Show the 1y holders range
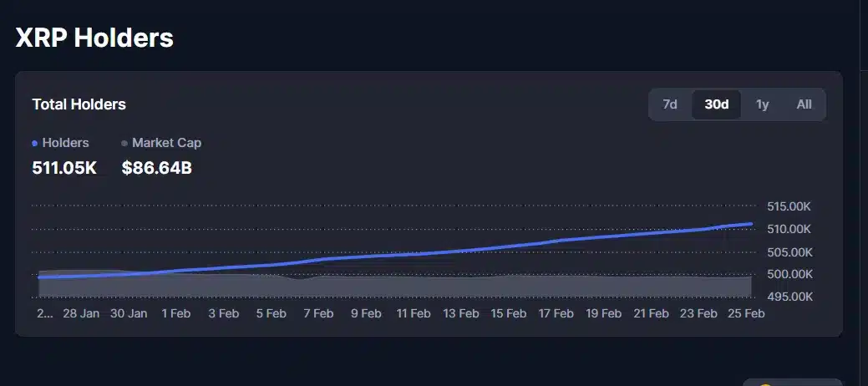 (762, 104)
